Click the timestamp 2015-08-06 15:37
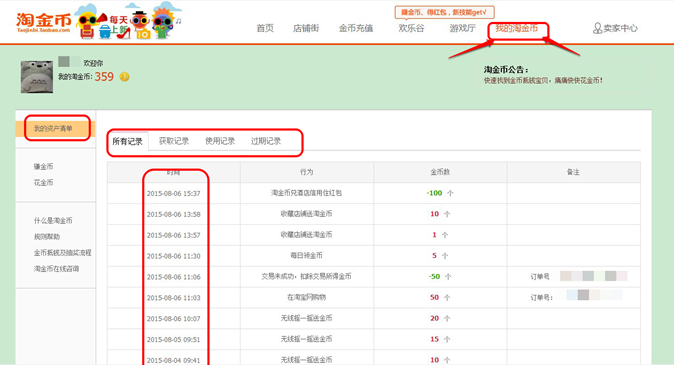The height and width of the screenshot is (365, 674). [x=174, y=193]
